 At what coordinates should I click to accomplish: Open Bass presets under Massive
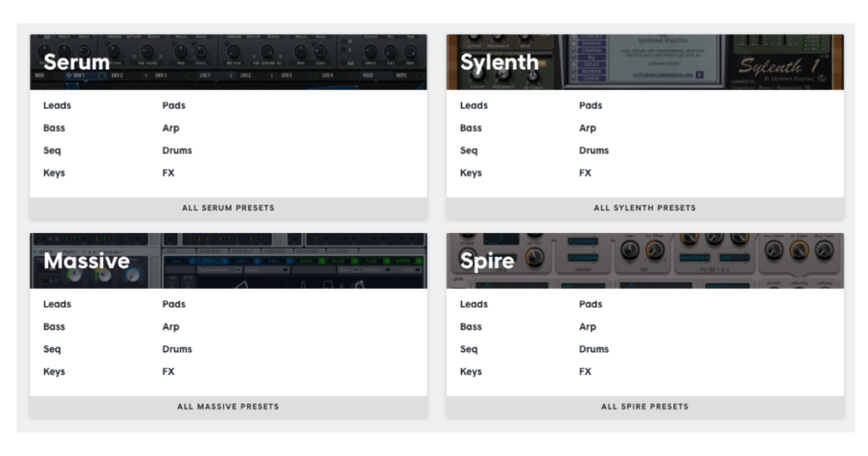[x=54, y=326]
